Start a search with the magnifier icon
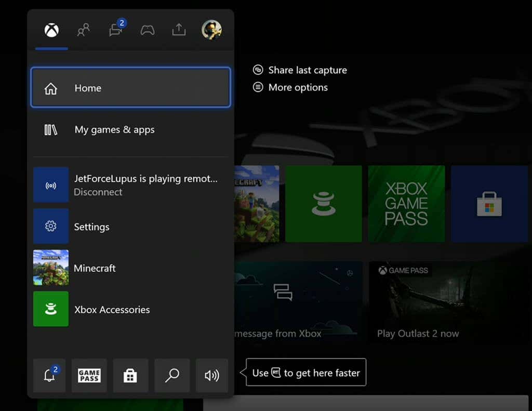Viewport: 532px width, 411px height. click(171, 375)
